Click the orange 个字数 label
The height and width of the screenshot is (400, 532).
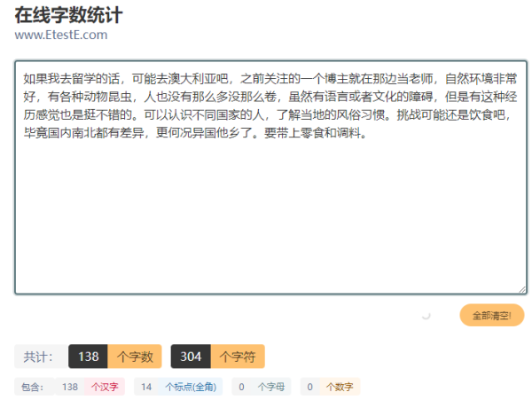click(134, 357)
